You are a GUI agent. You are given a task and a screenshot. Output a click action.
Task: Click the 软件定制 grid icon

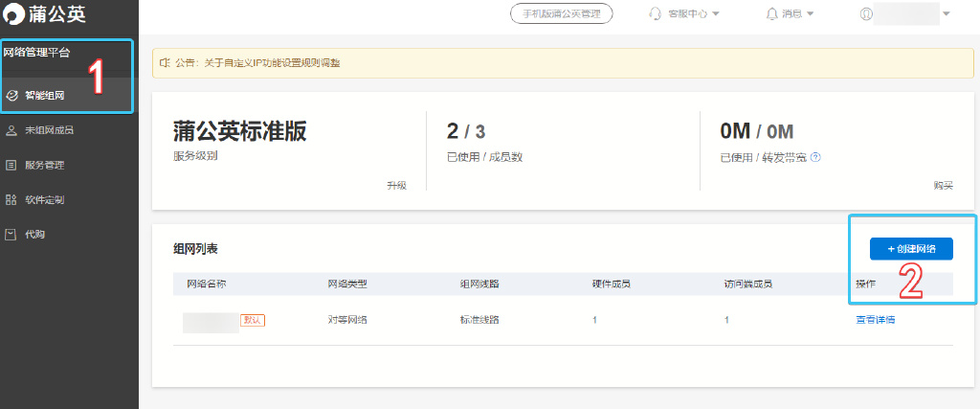[x=11, y=200]
